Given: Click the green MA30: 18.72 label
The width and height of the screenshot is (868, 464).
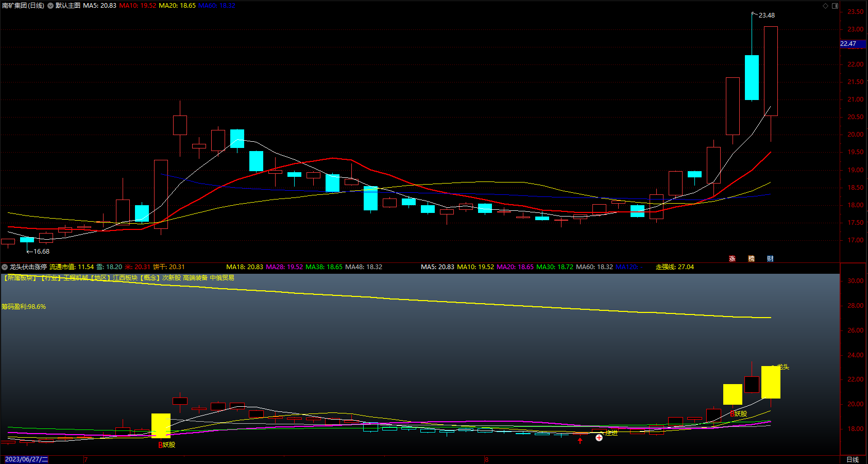Looking at the screenshot, I should (x=555, y=267).
